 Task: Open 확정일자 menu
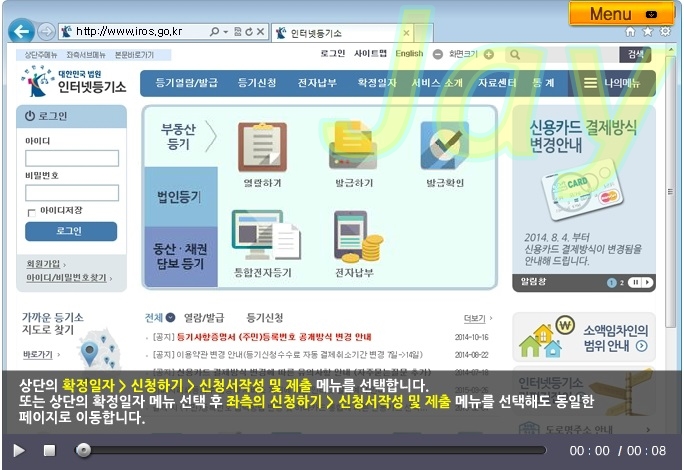[377, 82]
